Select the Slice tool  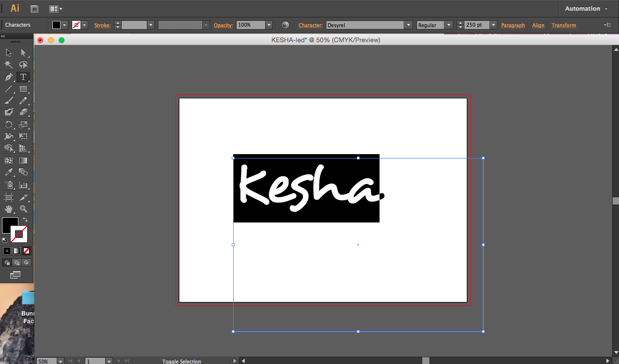point(23,197)
